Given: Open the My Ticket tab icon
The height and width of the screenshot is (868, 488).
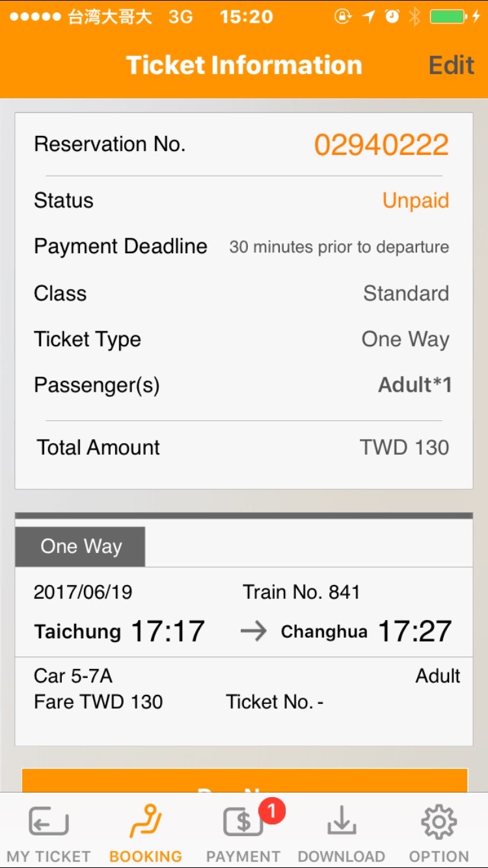Looking at the screenshot, I should click(49, 822).
